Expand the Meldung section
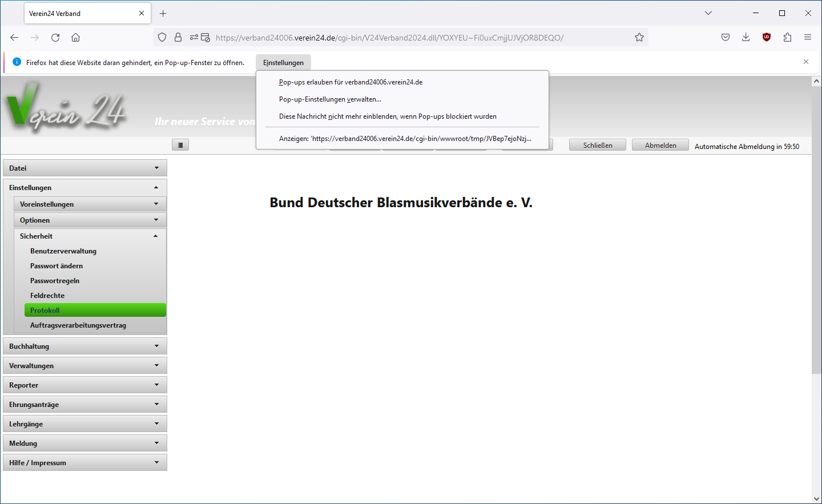The image size is (822, 504). (x=85, y=443)
